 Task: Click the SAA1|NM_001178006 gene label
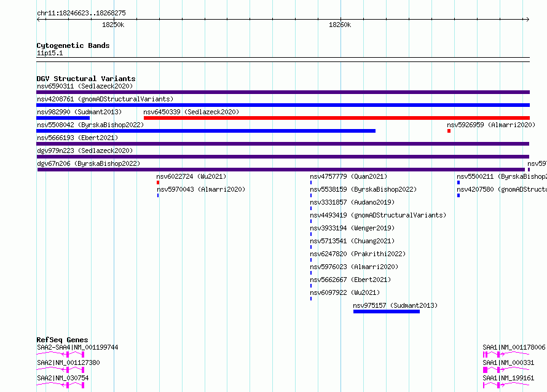point(514,347)
